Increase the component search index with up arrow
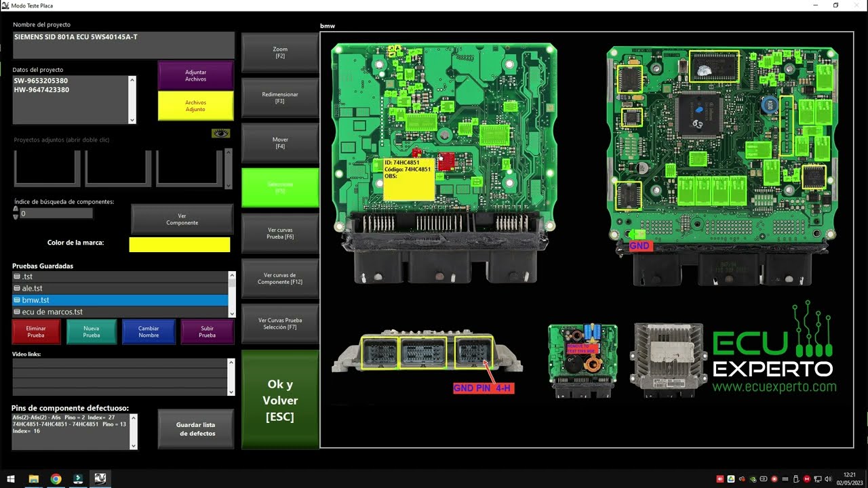868x488 pixels. (16, 210)
